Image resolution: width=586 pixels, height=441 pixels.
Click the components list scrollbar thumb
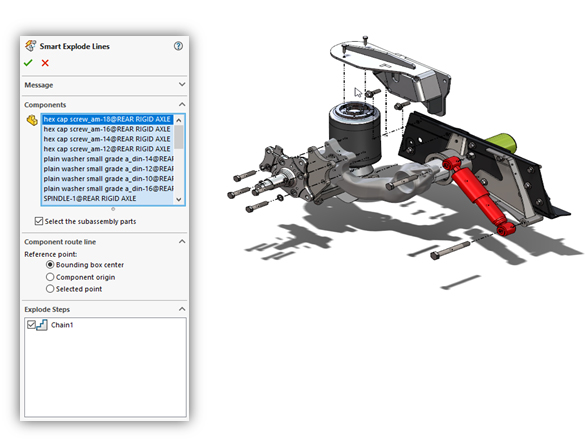[x=179, y=137]
